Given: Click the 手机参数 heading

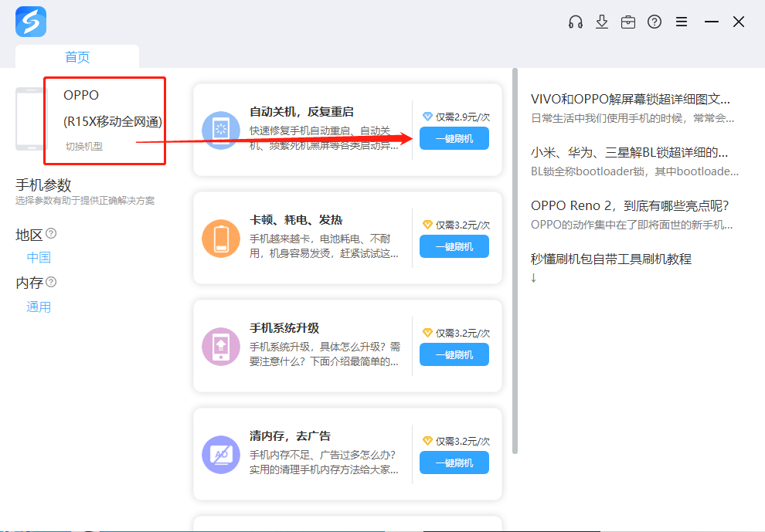Looking at the screenshot, I should (x=43, y=185).
